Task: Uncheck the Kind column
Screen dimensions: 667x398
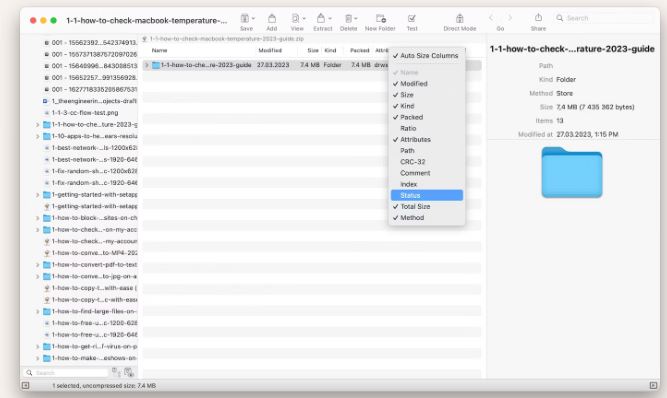Action: coord(427,106)
